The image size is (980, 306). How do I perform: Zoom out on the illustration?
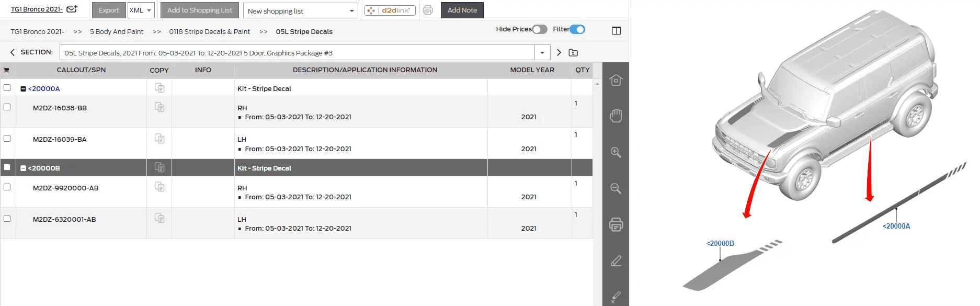pyautogui.click(x=616, y=188)
